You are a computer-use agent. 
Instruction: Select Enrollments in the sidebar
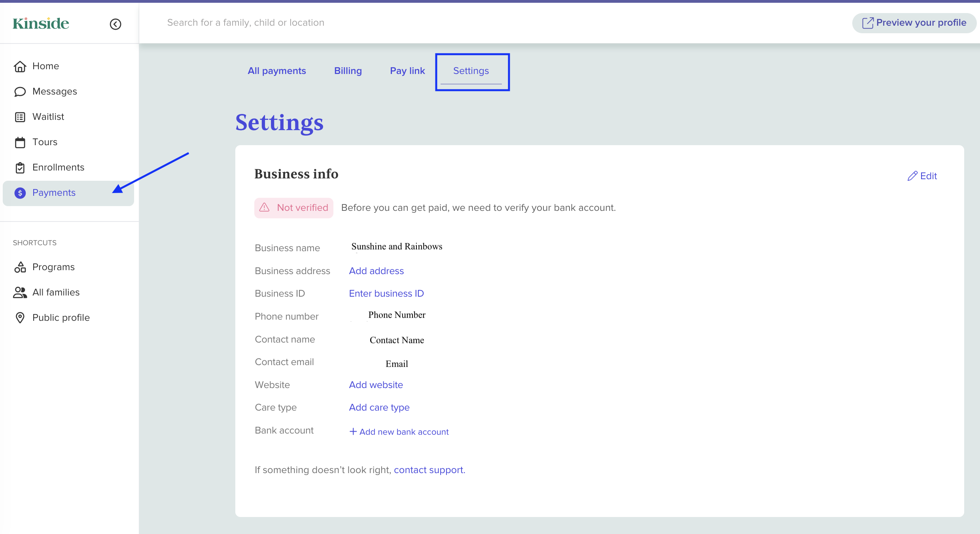68,167
